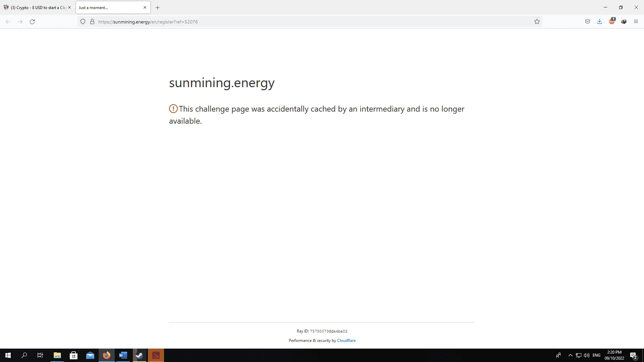The image size is (644, 362).
Task: Bookmark this page with the star icon
Action: tap(537, 22)
